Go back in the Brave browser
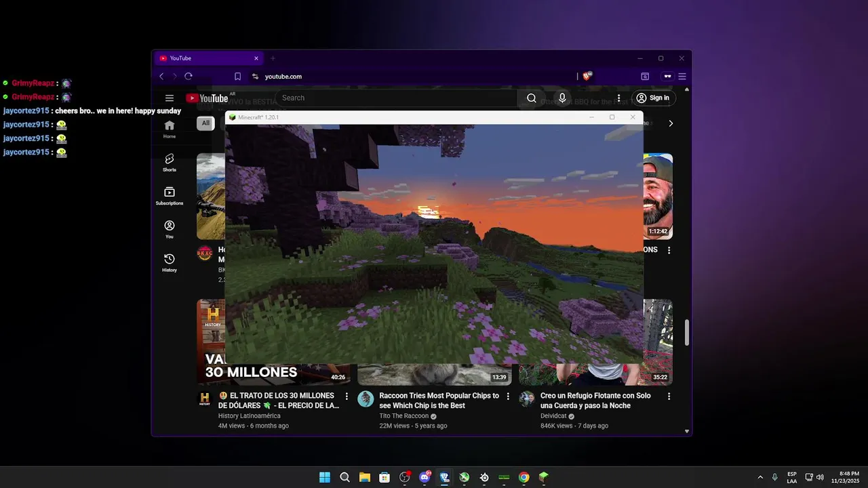This screenshot has height=488, width=868. [161, 77]
